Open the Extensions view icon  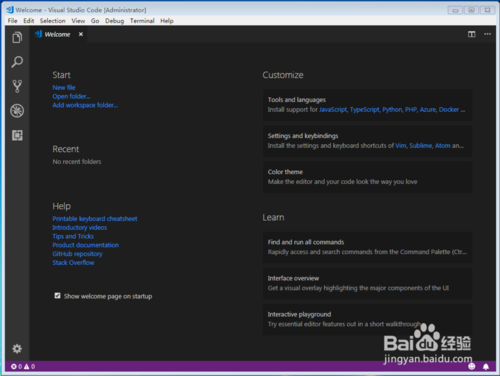(x=17, y=135)
